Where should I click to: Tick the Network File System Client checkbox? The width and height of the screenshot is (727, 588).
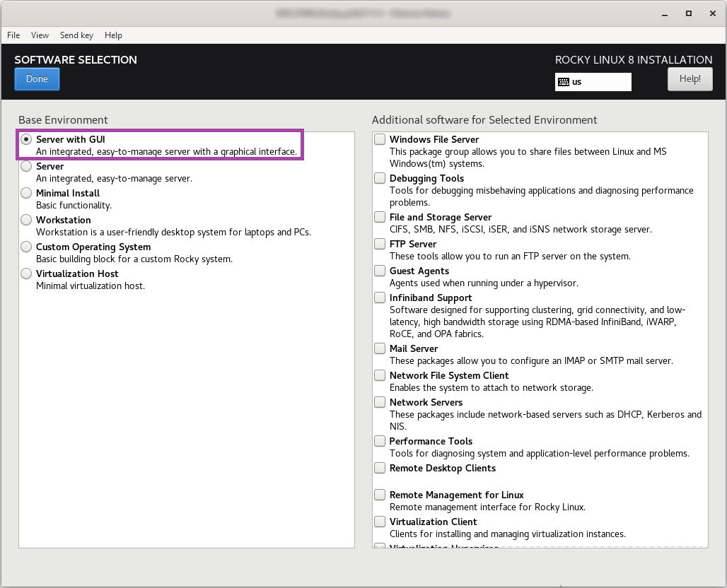coord(380,375)
